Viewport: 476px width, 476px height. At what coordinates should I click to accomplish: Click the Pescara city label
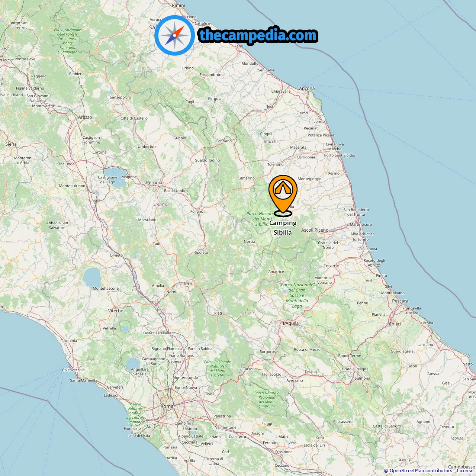click(x=400, y=301)
